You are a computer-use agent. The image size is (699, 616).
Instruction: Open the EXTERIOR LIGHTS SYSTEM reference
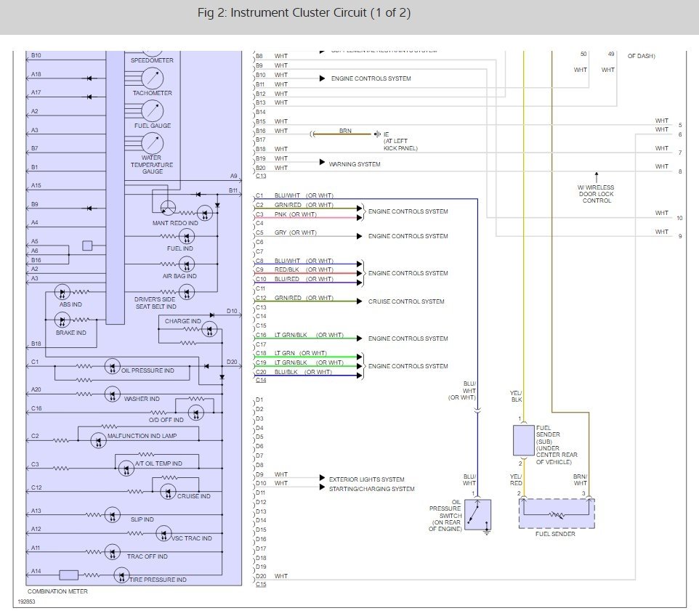(366, 479)
